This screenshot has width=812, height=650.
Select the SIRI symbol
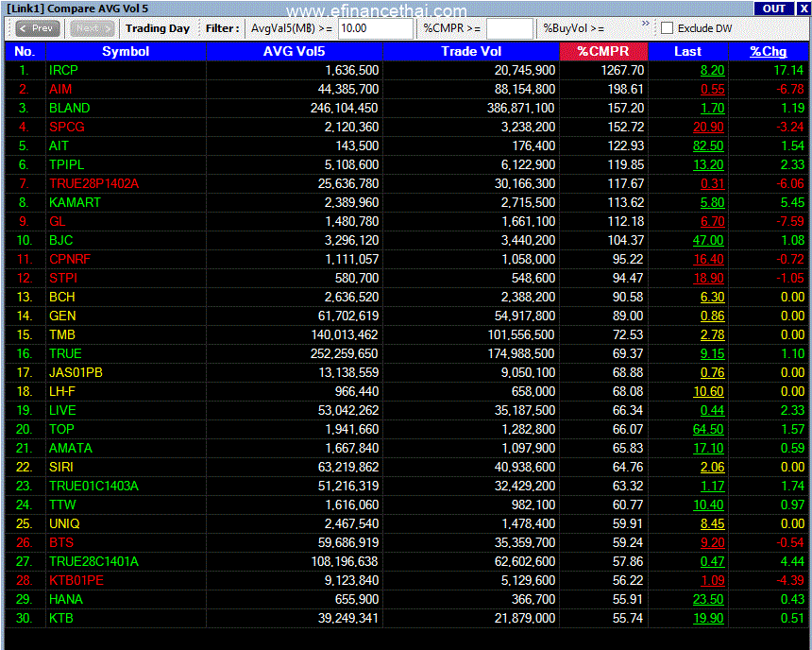tap(60, 468)
